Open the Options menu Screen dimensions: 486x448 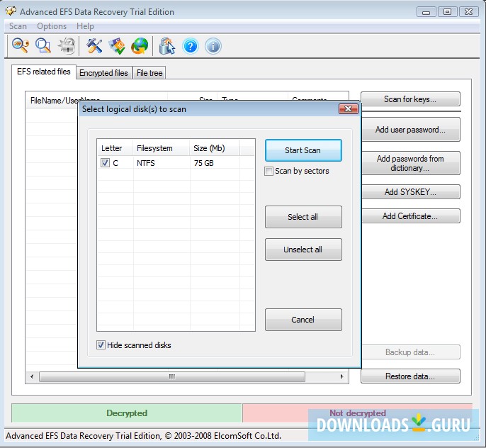click(x=52, y=26)
